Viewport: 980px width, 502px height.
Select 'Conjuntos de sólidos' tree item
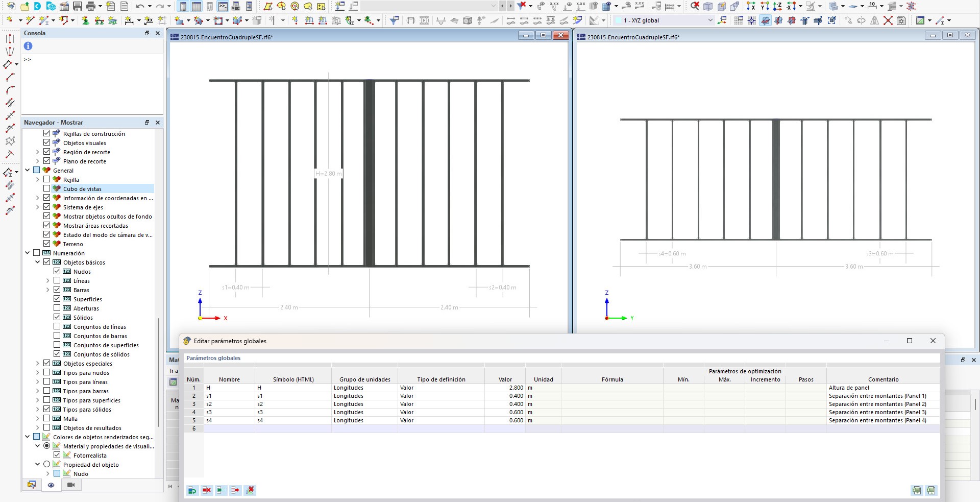pos(102,354)
